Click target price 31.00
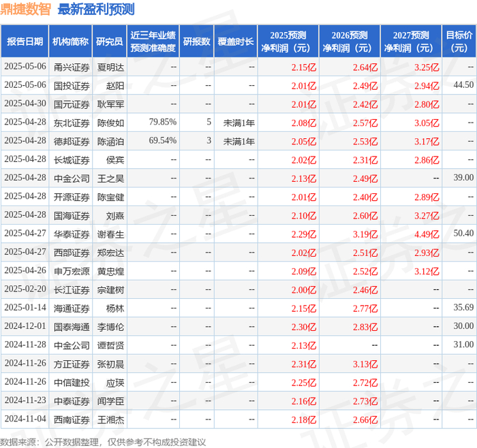The width and height of the screenshot is (477, 448). pos(463,345)
